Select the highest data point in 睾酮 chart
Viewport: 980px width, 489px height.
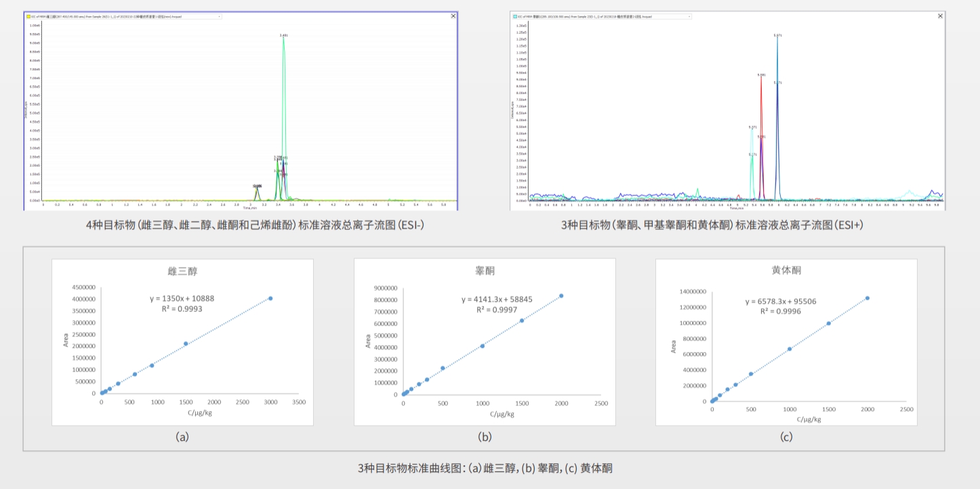[x=561, y=296]
